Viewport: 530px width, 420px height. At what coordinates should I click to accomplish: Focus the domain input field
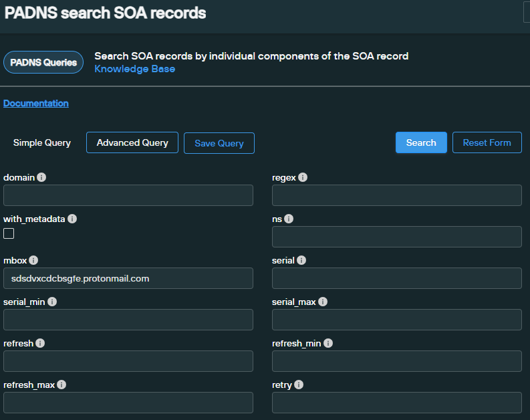[x=128, y=195]
